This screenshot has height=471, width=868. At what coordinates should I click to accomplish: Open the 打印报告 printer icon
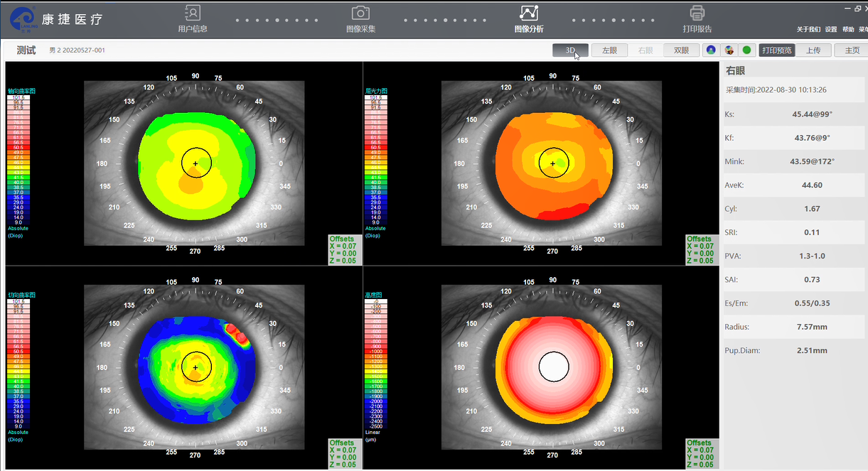[697, 13]
